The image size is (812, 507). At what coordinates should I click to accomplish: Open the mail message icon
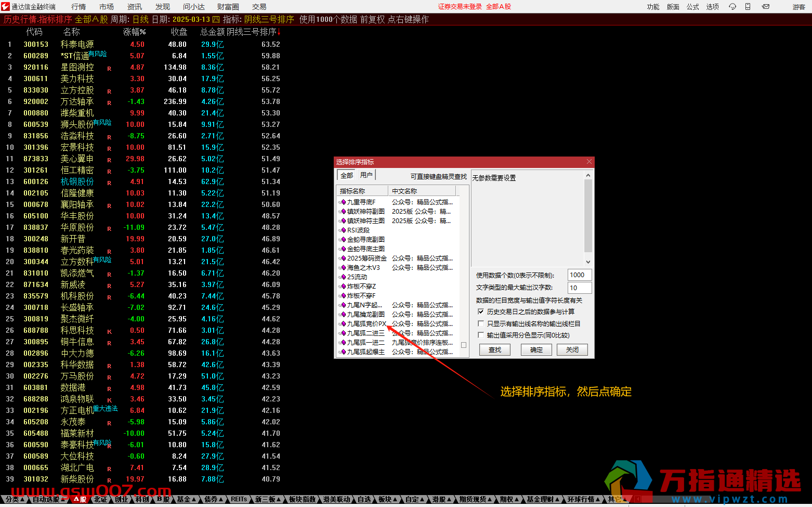766,7
